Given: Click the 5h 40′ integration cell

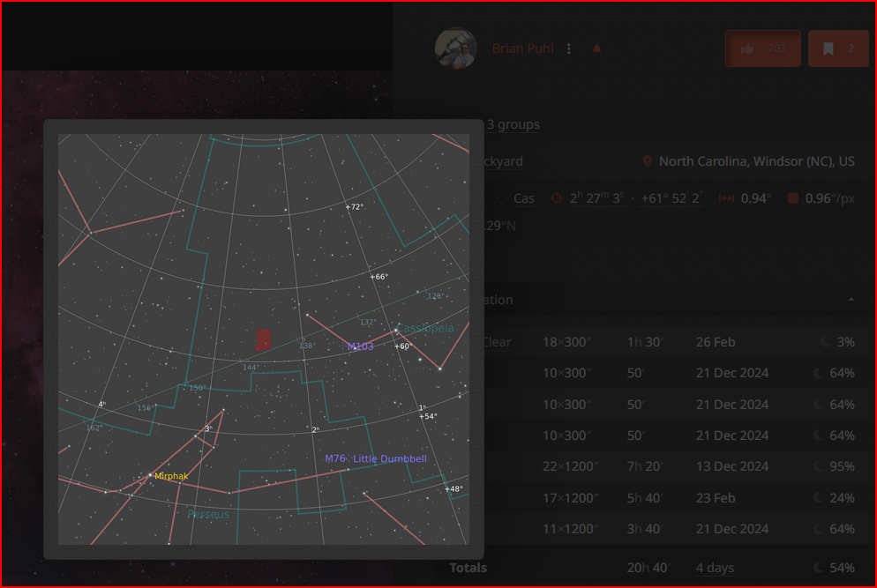Looking at the screenshot, I should coord(645,498).
